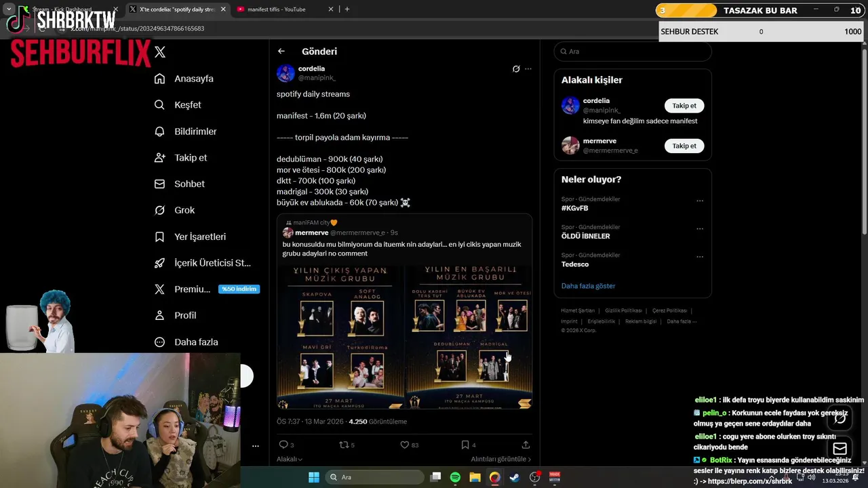
Task: Click Daha fazla göster in trends
Action: 589,286
